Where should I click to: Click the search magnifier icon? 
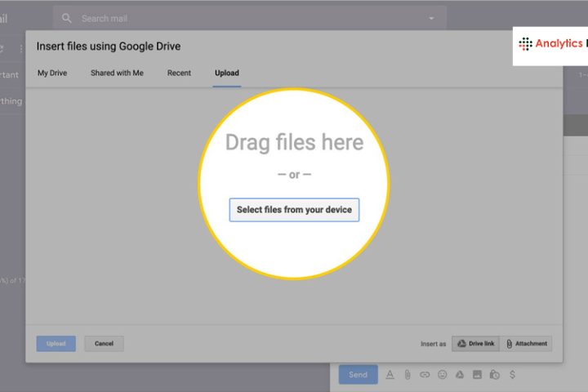coord(67,18)
